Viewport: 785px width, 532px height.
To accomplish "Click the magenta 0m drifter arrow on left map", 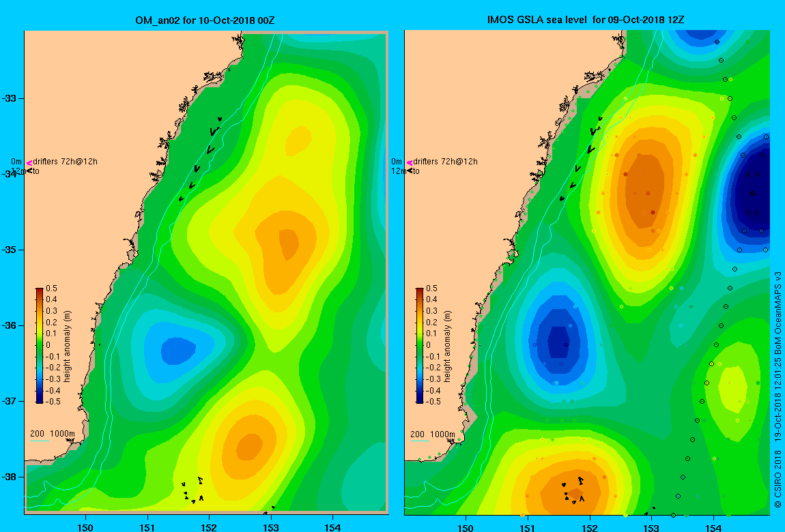I will [x=29, y=162].
